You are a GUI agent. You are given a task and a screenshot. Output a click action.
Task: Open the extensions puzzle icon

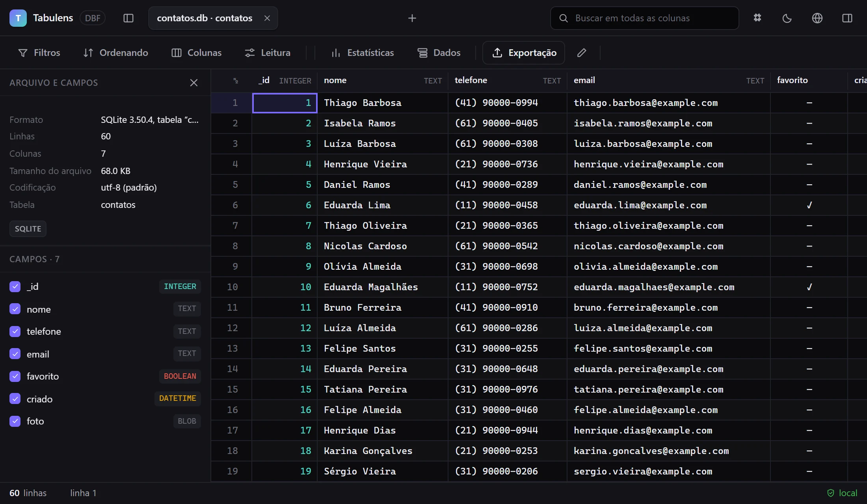coord(757,18)
